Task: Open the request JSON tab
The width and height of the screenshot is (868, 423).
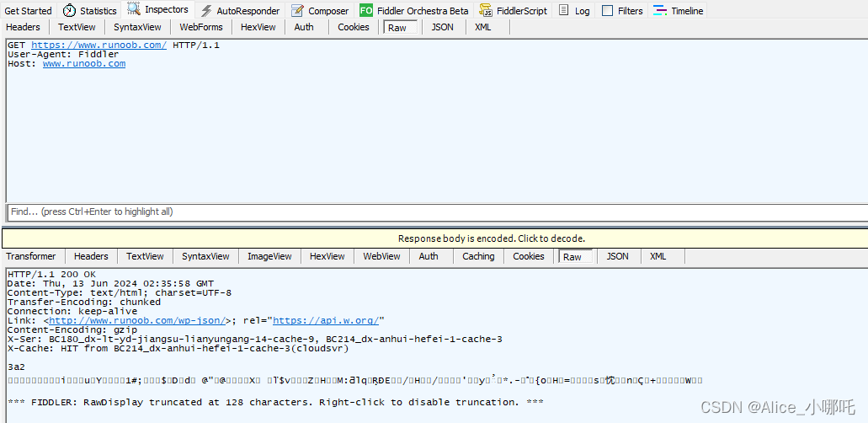Action: tap(442, 27)
